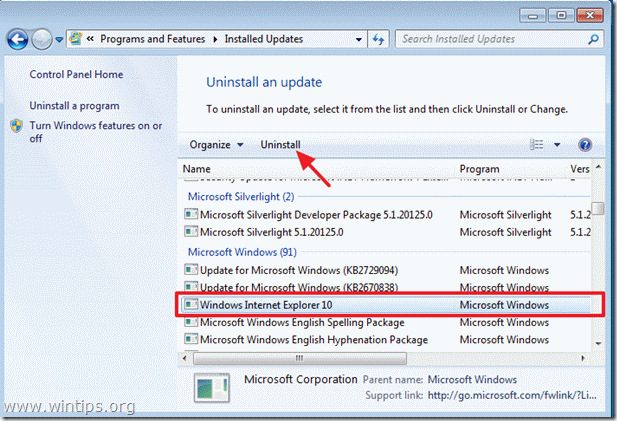Open the recent pages dropdown arrow

click(59, 40)
